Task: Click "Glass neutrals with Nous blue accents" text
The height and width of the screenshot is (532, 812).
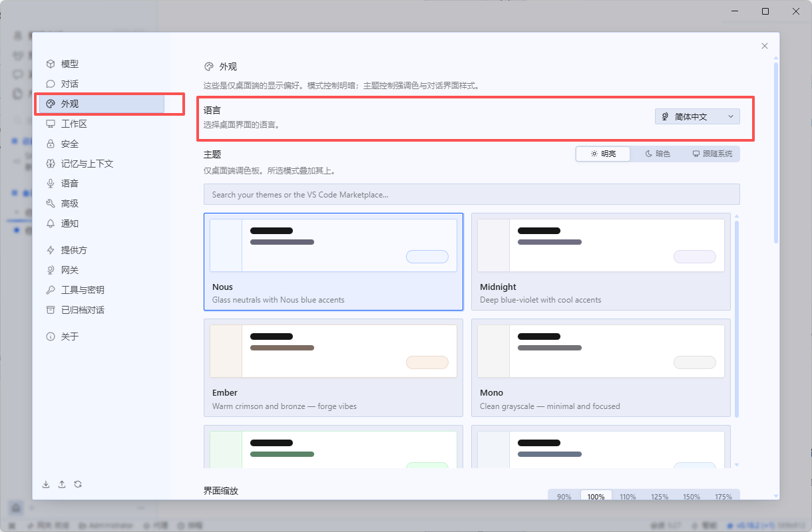Action: [x=278, y=300]
